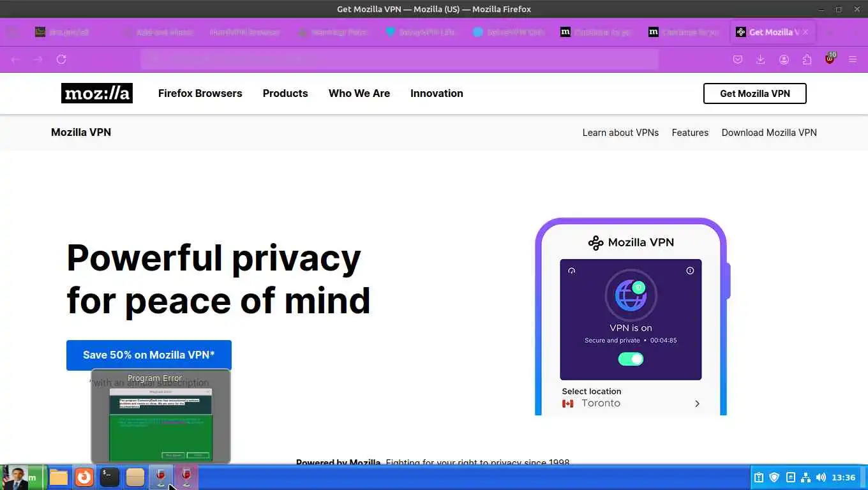Click 'Save 50% on Mozilla VPN*' button
Screen dimensions: 868x490
149,355
